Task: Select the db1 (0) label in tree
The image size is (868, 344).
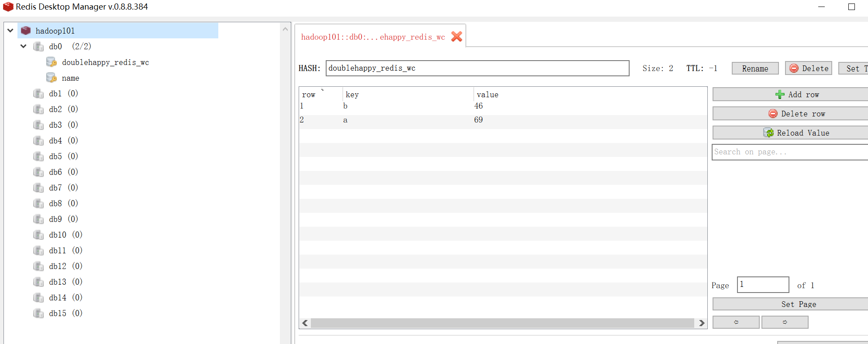Action: (x=64, y=93)
